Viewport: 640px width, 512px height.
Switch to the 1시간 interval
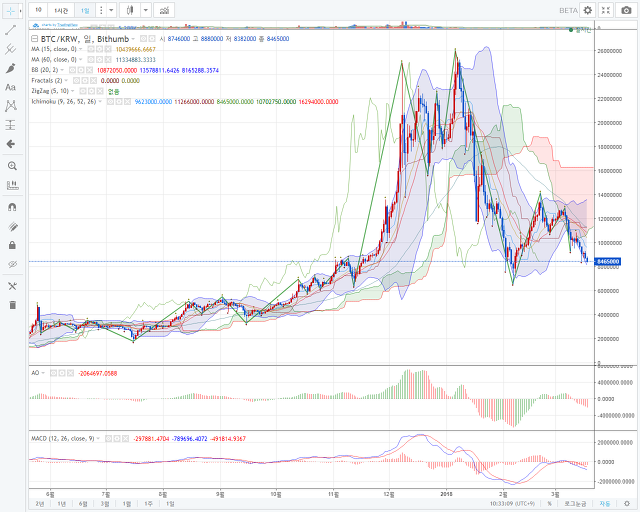[x=61, y=10]
